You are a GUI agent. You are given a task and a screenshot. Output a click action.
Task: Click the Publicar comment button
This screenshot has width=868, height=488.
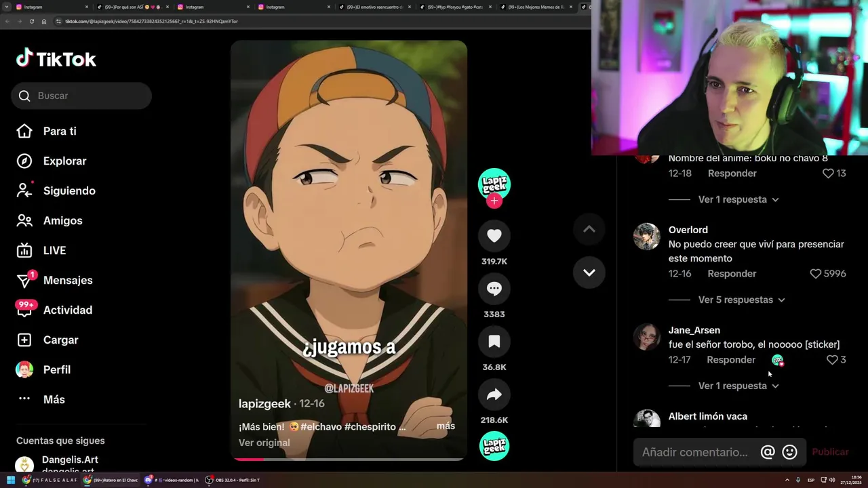[830, 452]
